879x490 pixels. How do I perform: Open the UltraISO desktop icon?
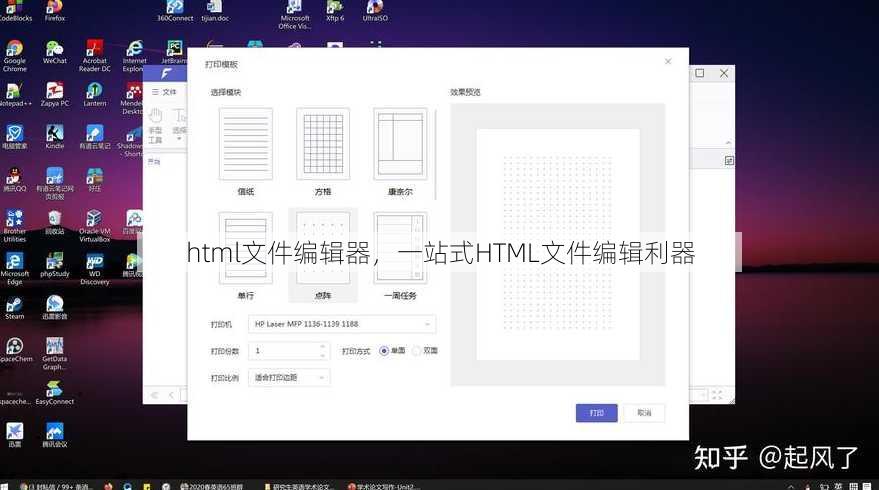pos(375,11)
